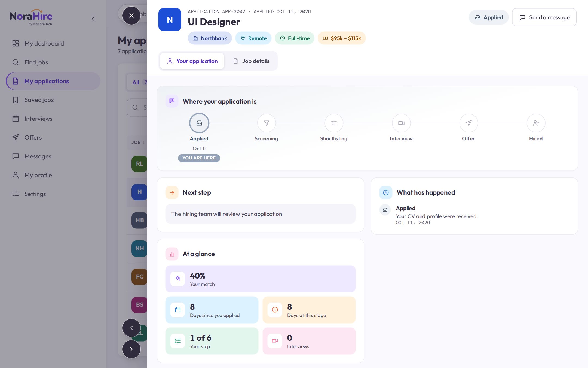Click the Applied stage inbox icon
Image resolution: width=588 pixels, height=368 pixels.
click(199, 123)
